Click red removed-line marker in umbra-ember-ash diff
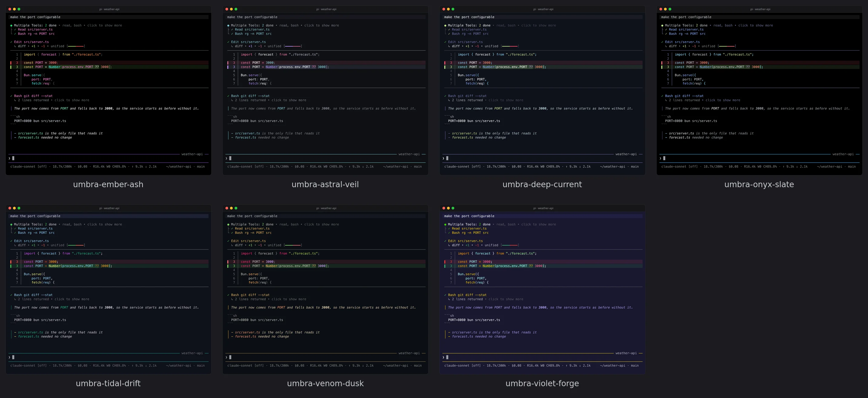This screenshot has height=398, width=868. pos(11,63)
